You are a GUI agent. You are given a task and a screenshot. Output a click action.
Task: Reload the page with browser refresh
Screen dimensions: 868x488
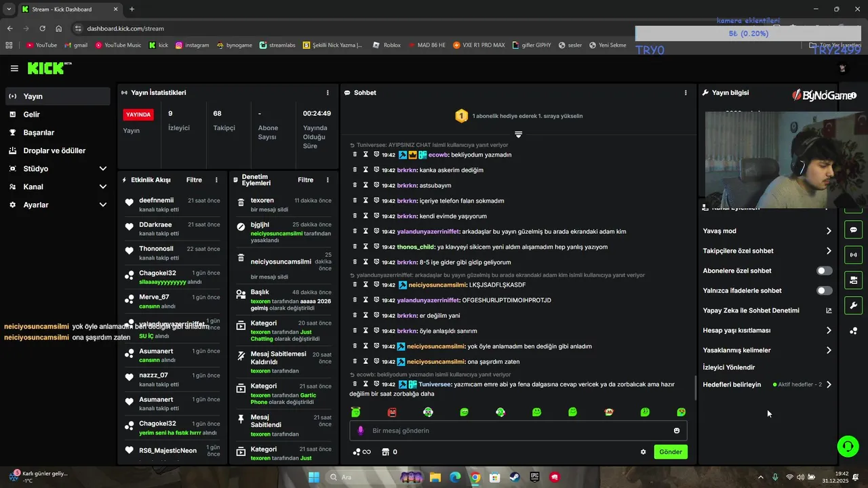tap(42, 28)
